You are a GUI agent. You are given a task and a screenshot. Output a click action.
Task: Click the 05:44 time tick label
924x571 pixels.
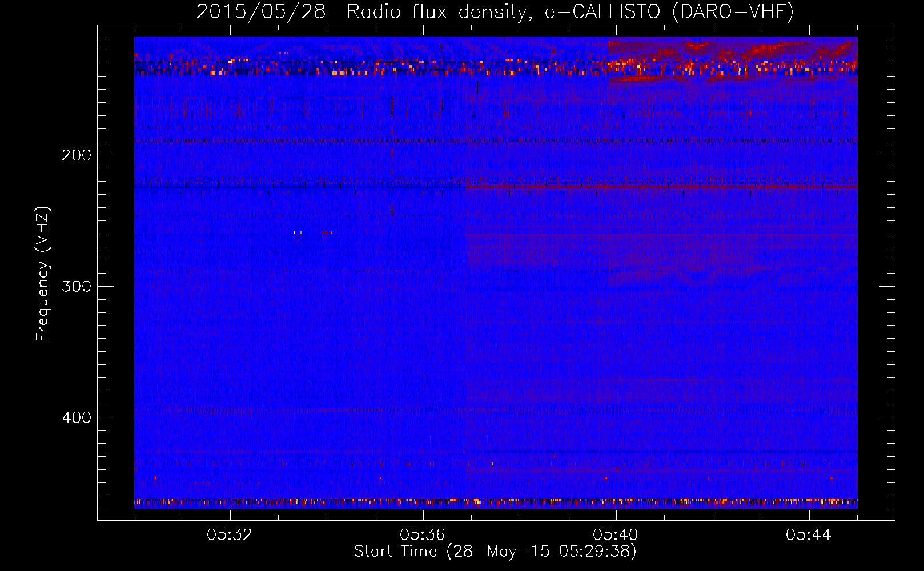point(809,535)
